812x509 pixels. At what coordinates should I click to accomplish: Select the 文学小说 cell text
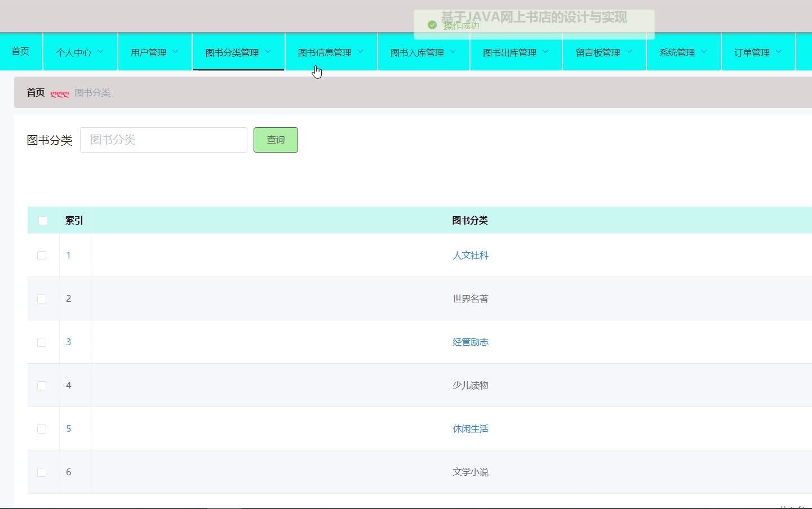pos(471,472)
